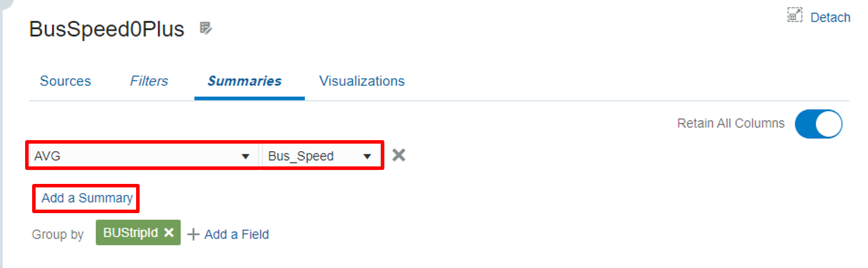Click the plus icon for adding a field

pos(193,234)
